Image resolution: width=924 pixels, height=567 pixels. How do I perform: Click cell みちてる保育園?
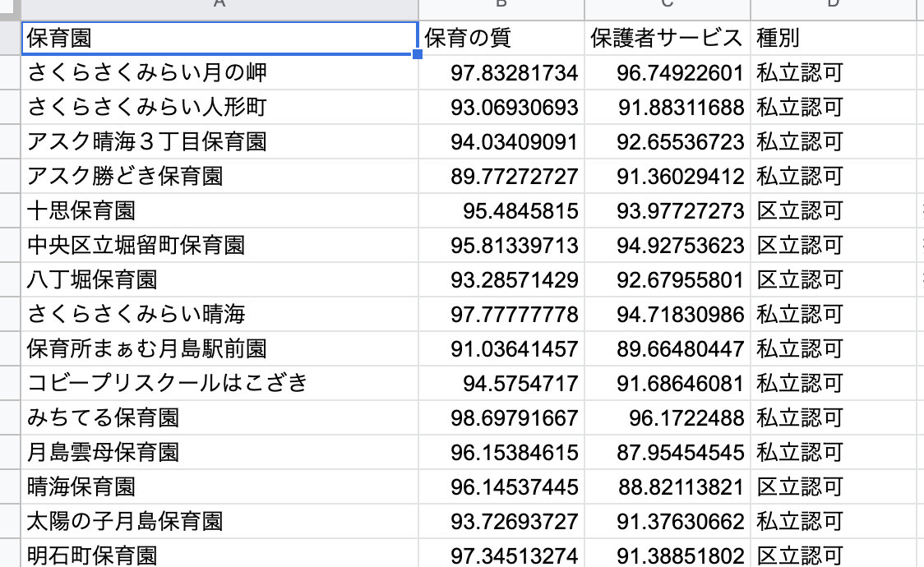coord(219,418)
